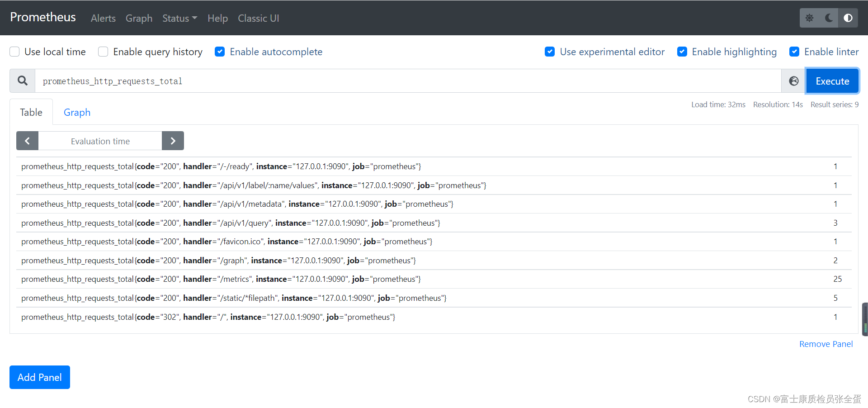Open the Help page
This screenshot has width=868, height=408.
[x=217, y=18]
